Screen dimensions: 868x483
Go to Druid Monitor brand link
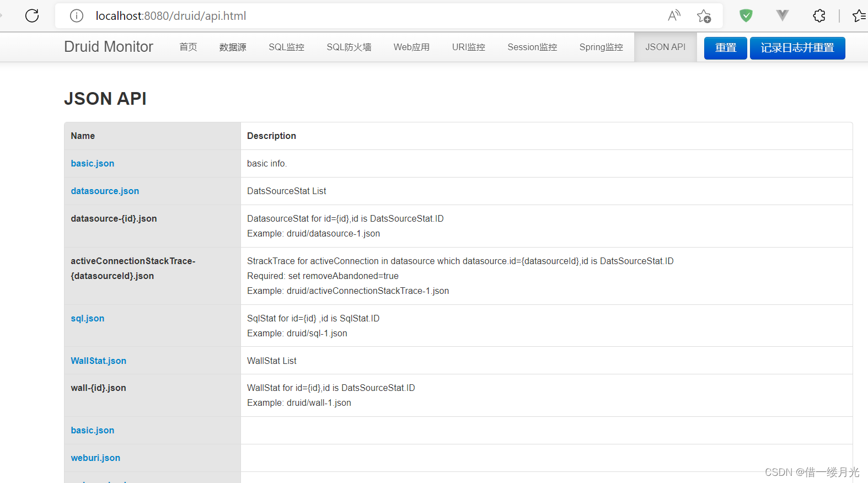pos(109,47)
